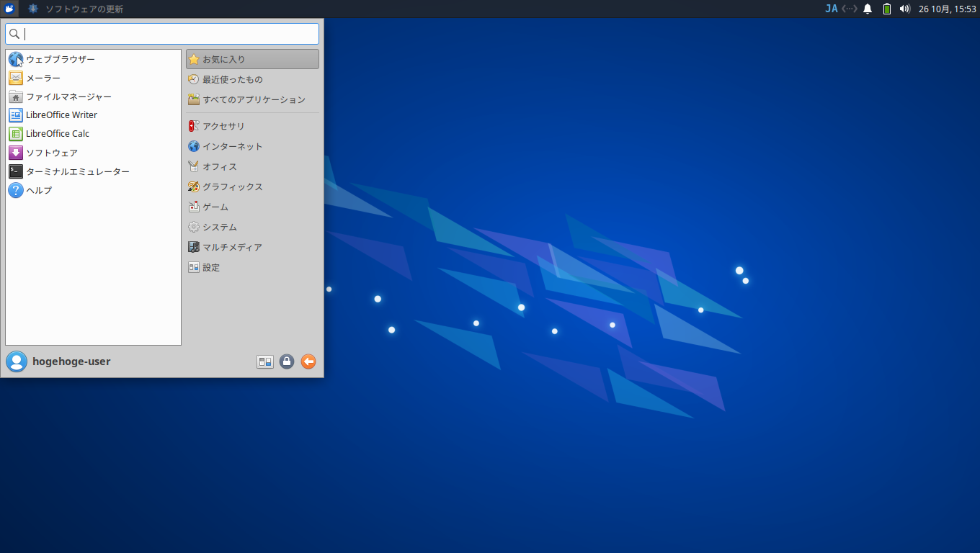Select the LibreOffice Calc text entry
This screenshot has width=980, height=553.
tap(58, 134)
